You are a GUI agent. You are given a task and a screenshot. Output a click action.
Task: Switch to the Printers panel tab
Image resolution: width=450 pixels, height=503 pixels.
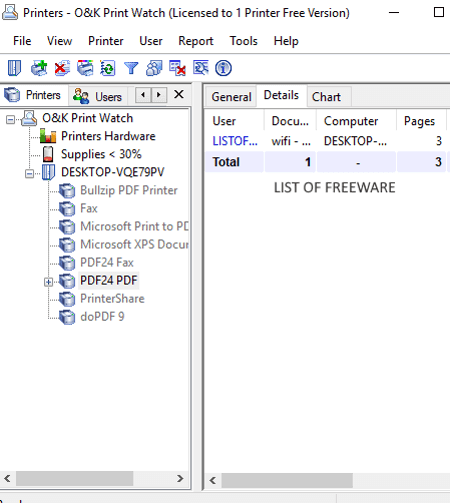(34, 95)
